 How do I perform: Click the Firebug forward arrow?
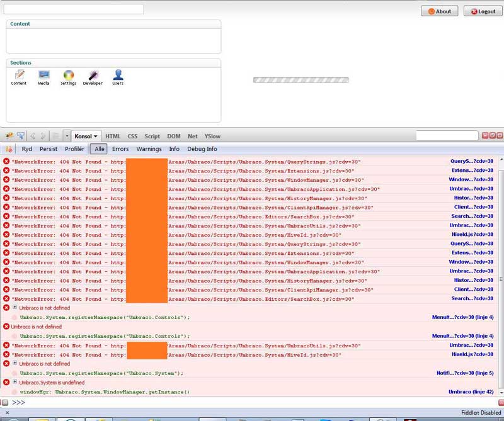43,136
